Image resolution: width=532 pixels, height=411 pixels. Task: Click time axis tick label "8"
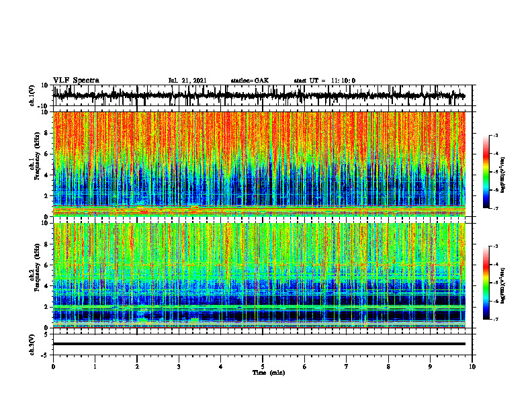click(388, 367)
